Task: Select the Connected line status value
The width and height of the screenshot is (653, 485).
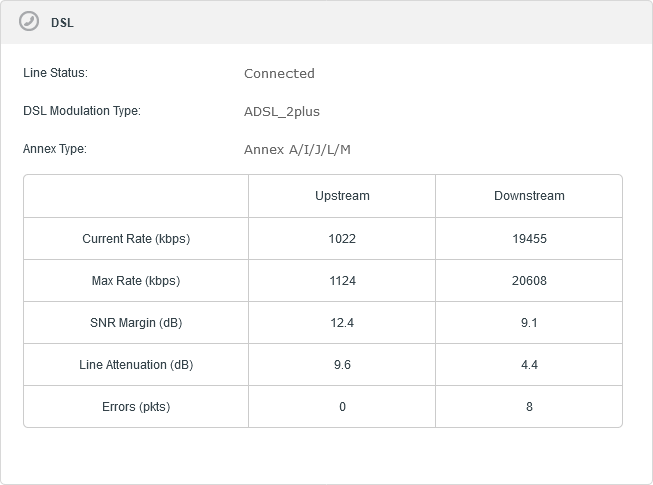Action: tap(279, 74)
